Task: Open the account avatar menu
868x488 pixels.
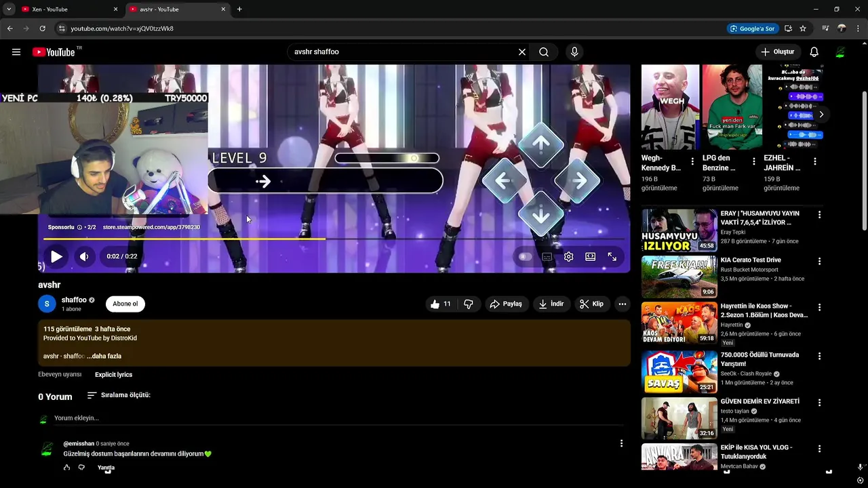Action: pos(840,52)
